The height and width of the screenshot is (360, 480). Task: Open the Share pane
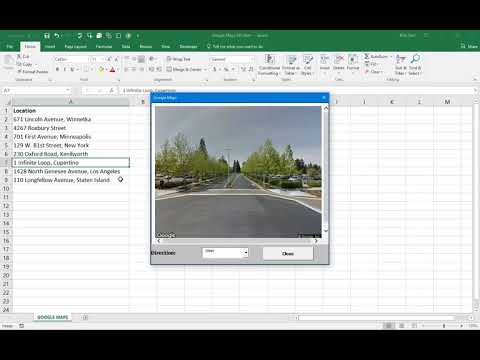(469, 46)
